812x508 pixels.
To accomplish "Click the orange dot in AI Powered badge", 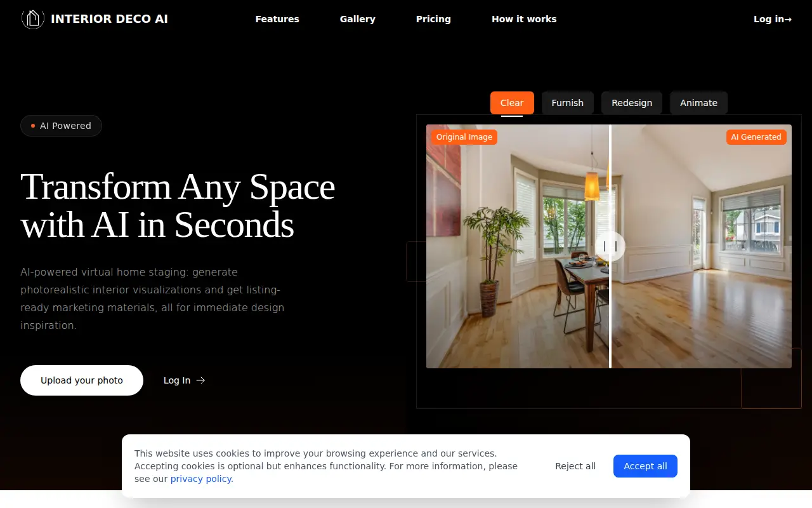I will [33, 126].
